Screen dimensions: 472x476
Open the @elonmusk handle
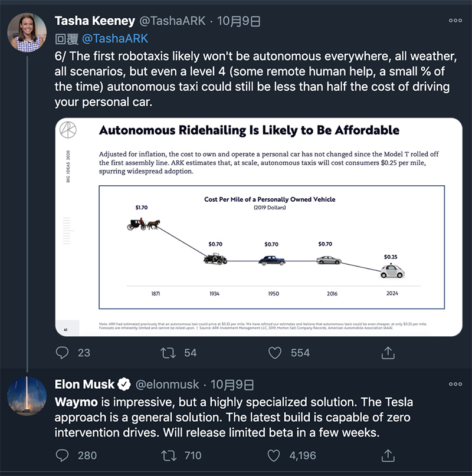(167, 385)
